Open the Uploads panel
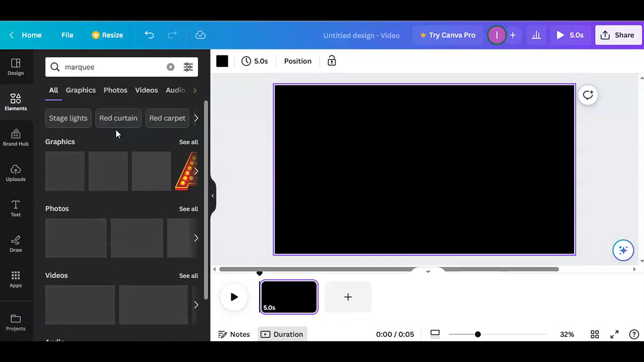644x362 pixels. tap(16, 173)
